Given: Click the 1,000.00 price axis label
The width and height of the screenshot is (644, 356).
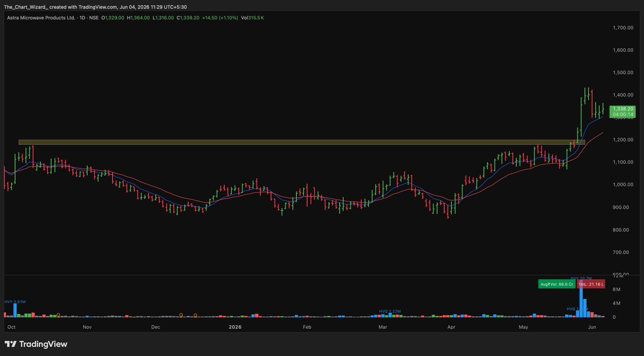Looking at the screenshot, I should (622, 185).
